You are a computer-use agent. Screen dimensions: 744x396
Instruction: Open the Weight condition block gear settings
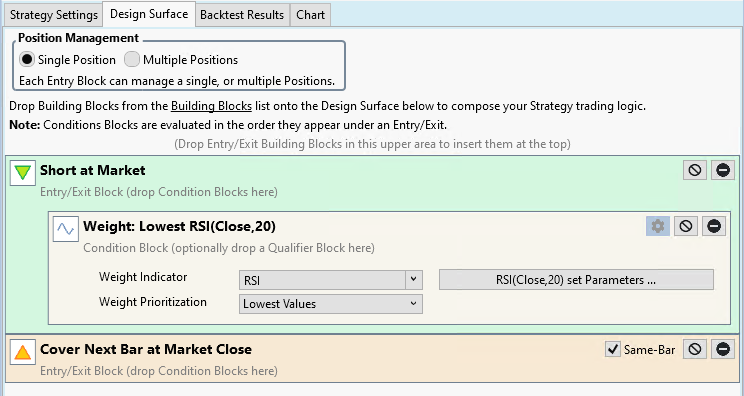tap(658, 226)
